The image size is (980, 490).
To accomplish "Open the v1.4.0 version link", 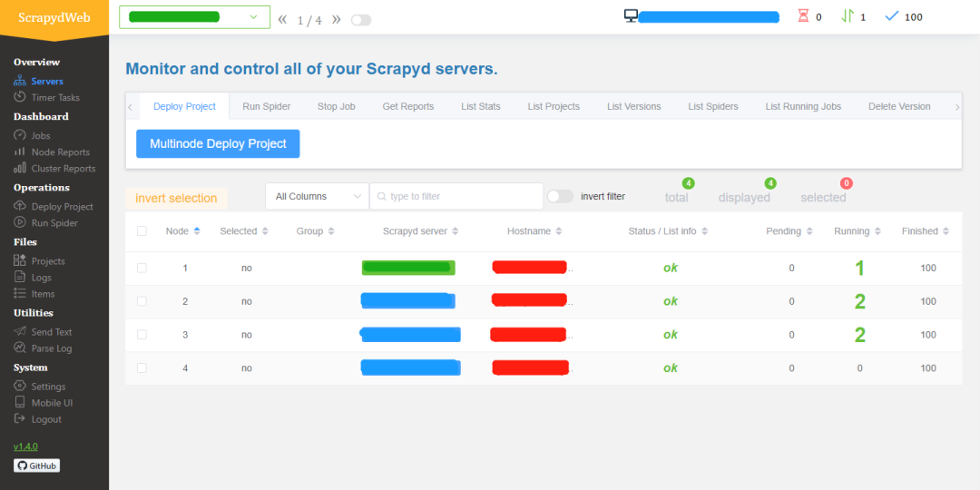I will pos(25,446).
